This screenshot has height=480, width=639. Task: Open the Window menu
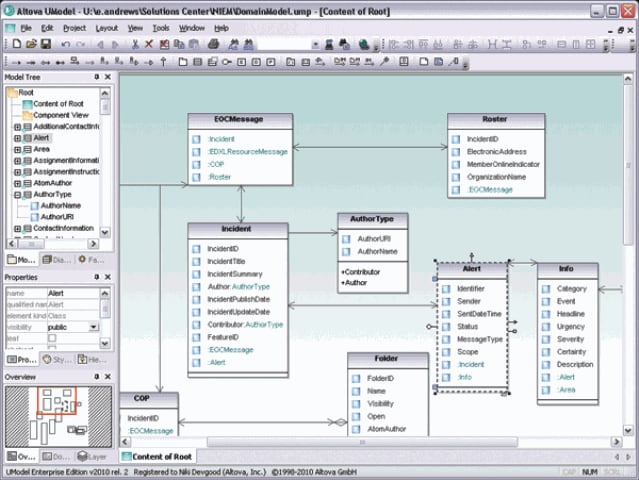click(x=192, y=28)
